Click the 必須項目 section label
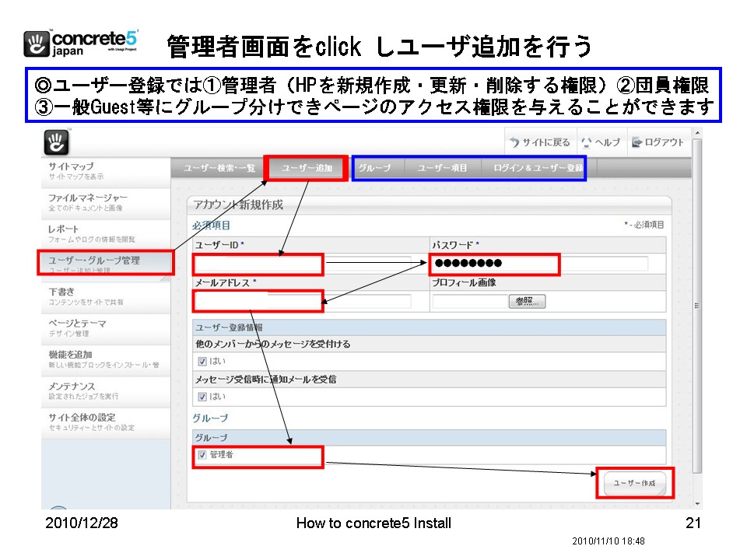 (211, 226)
